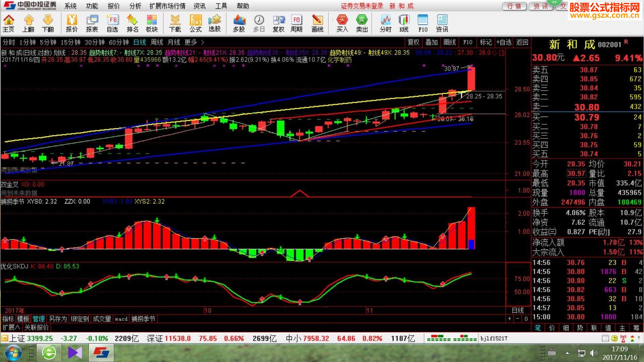Switch to 分时 intraday chart icon
Screen dimensions: 644x362
coord(386,23)
